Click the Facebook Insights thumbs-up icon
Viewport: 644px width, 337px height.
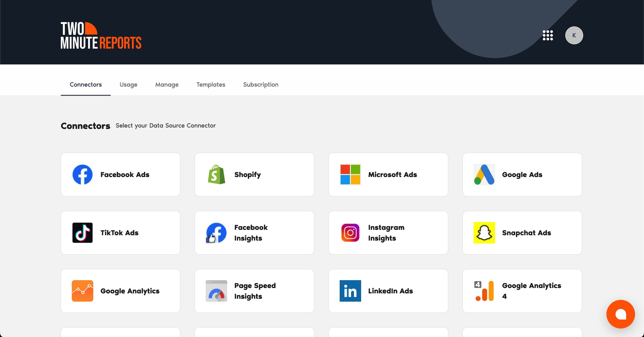tap(216, 233)
